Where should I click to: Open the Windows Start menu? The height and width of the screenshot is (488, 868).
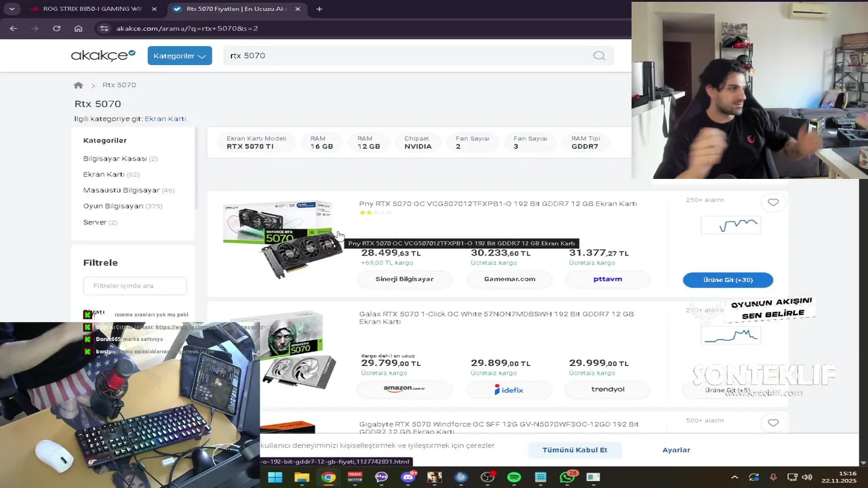click(275, 477)
